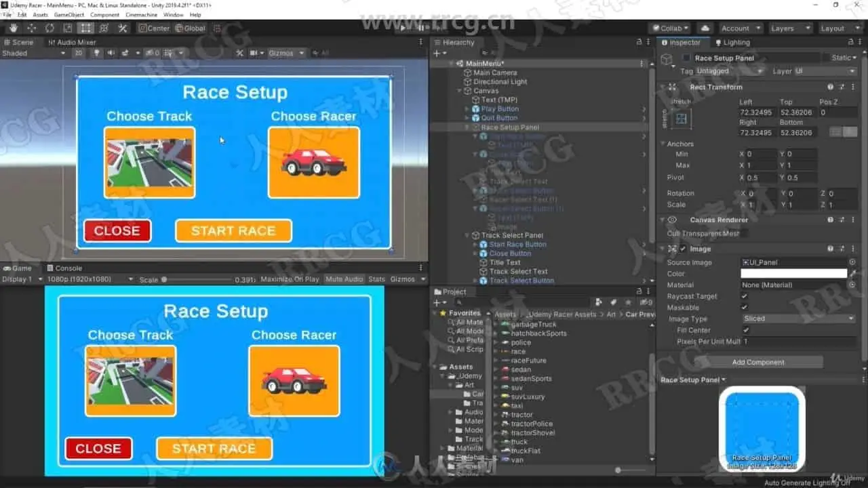This screenshot has width=868, height=488.
Task: Open the Cinemachine menu
Action: click(142, 14)
